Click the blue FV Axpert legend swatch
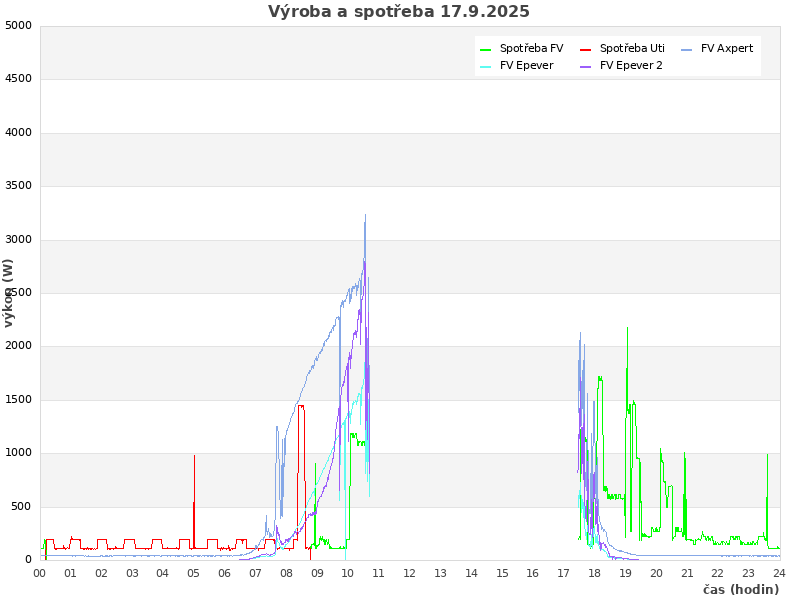Image resolution: width=800 pixels, height=600 pixels. [686, 49]
